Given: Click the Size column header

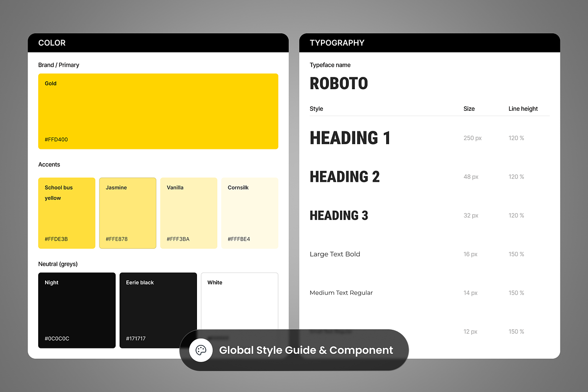Looking at the screenshot, I should 469,109.
